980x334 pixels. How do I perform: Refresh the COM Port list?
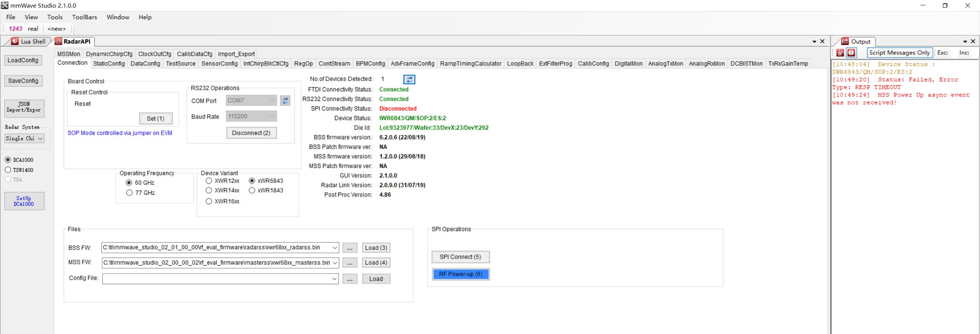285,101
